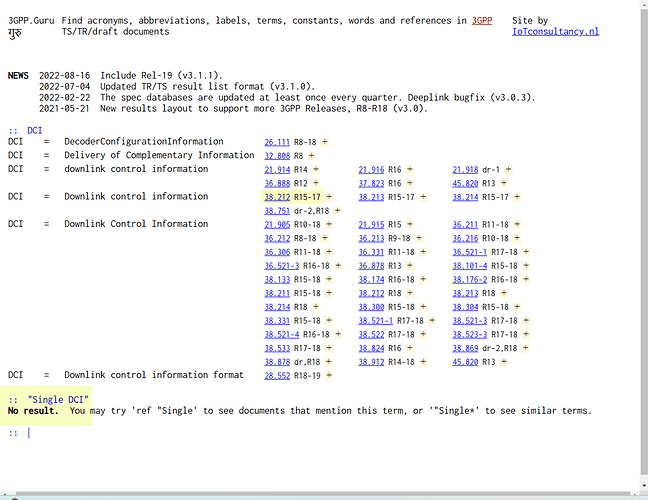This screenshot has height=500, width=648.
Task: Expand plus next to 37.823 R16
Action: pos(410,183)
